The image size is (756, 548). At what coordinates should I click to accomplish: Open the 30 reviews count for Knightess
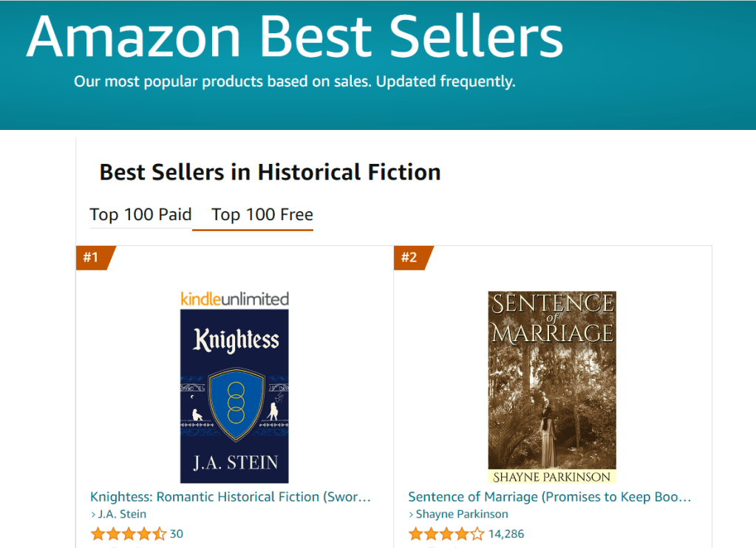point(177,534)
